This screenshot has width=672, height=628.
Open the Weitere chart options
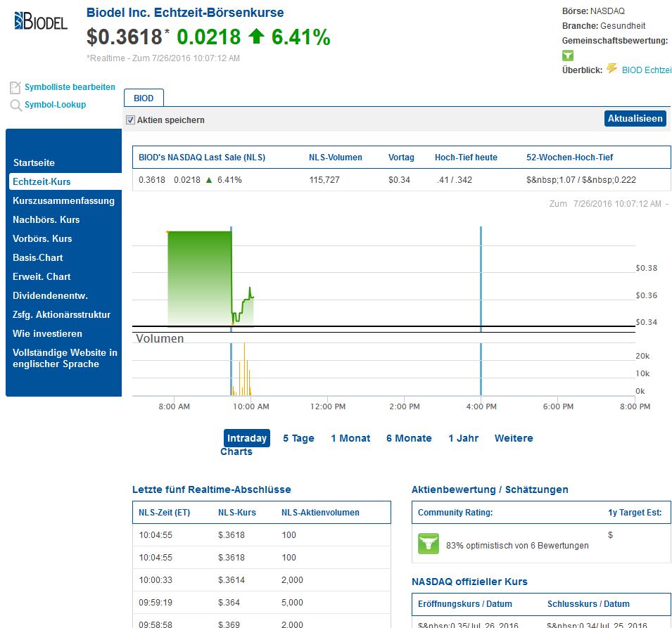click(514, 438)
